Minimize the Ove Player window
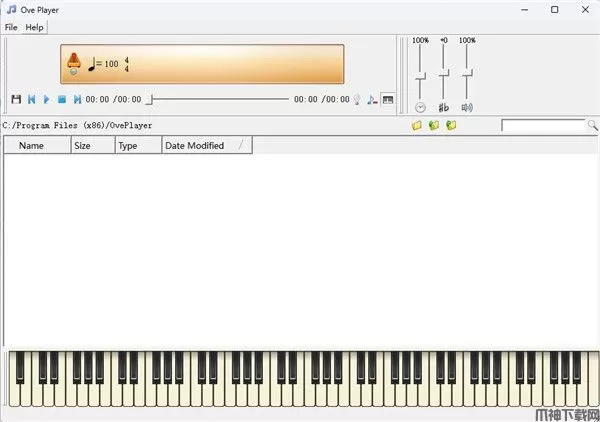This screenshot has height=422, width=600. 525,10
